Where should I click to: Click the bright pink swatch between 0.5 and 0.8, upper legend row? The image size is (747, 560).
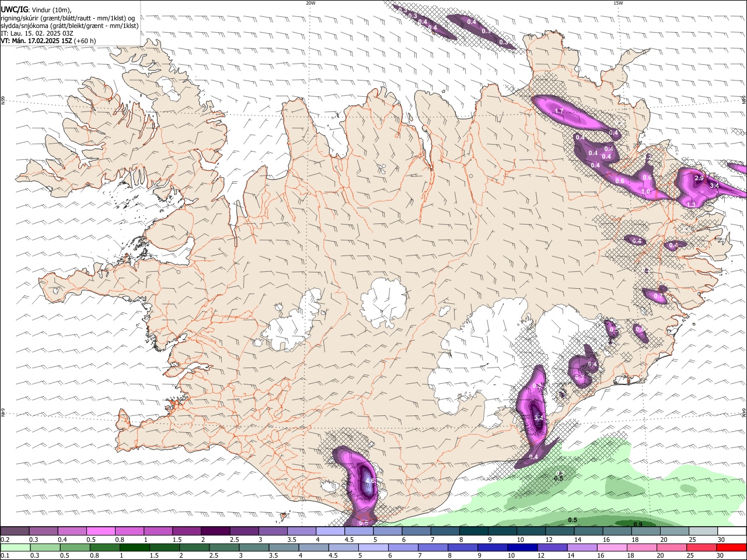pyautogui.click(x=100, y=531)
